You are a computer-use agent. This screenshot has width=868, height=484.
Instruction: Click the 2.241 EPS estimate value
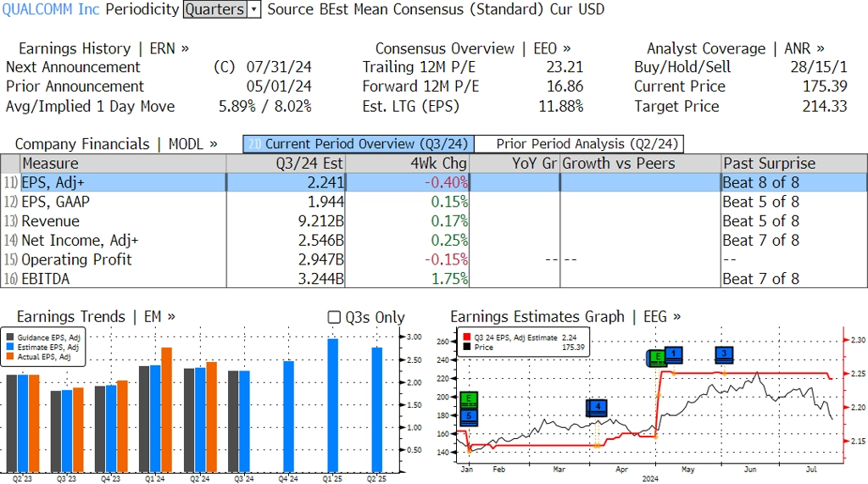(x=326, y=182)
